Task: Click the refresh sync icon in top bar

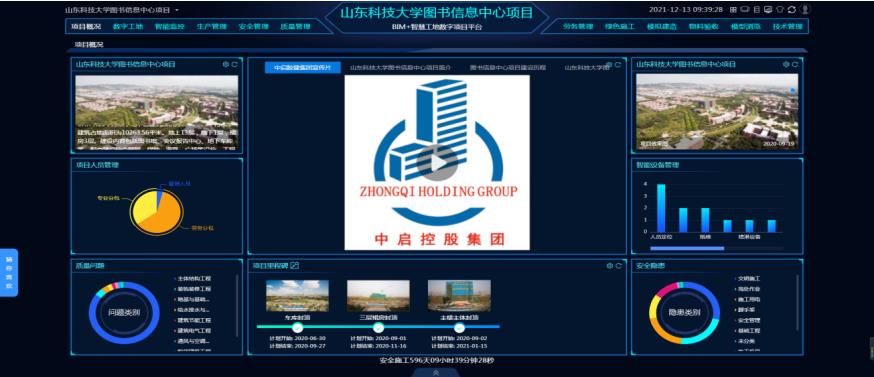Action: (792, 9)
